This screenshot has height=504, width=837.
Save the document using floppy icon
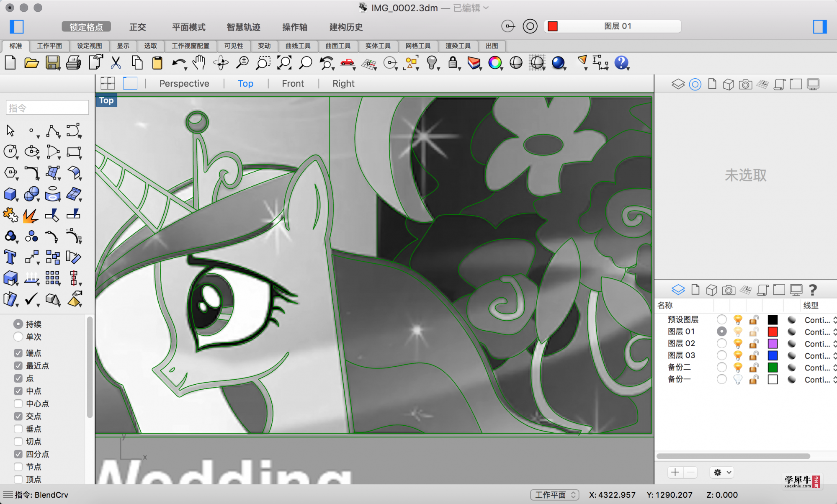pyautogui.click(x=53, y=63)
